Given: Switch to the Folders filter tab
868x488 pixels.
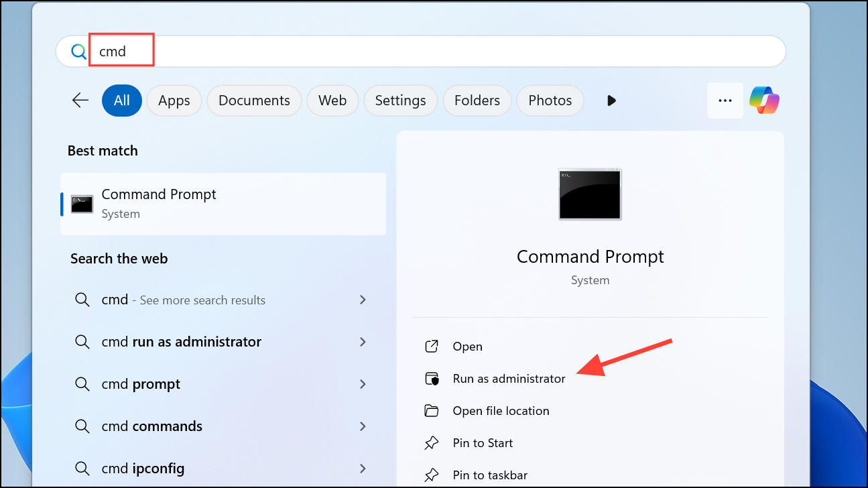Looking at the screenshot, I should point(477,101).
